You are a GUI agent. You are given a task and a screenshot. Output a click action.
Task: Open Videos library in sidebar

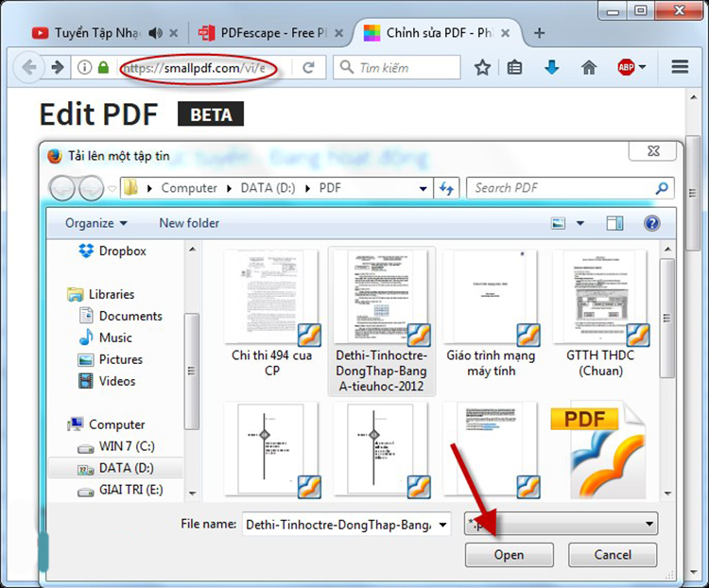click(x=107, y=381)
